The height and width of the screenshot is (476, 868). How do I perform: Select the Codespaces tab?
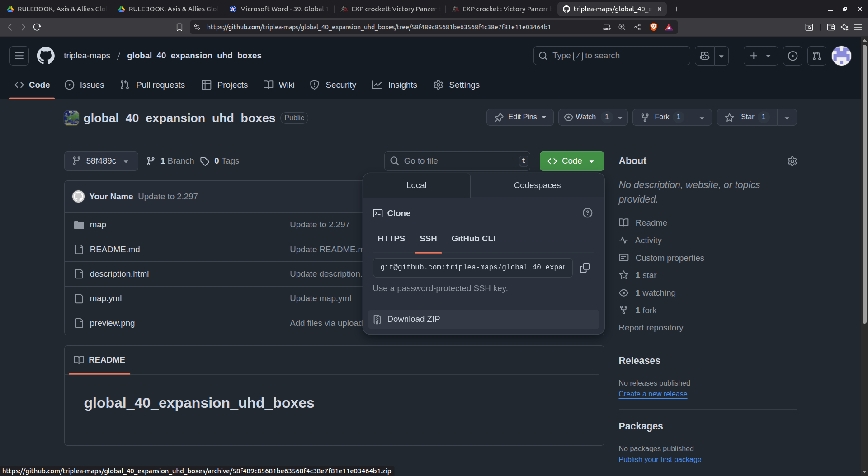[537, 185]
